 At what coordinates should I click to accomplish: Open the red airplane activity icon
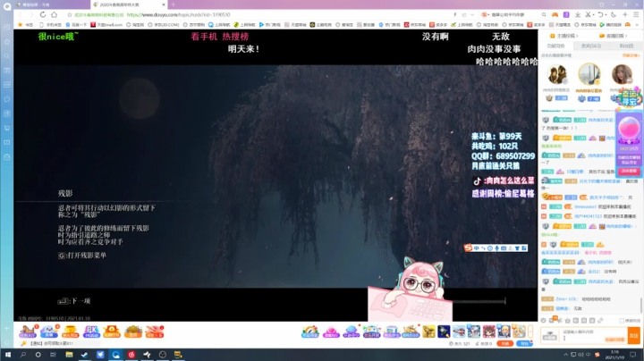155,332
